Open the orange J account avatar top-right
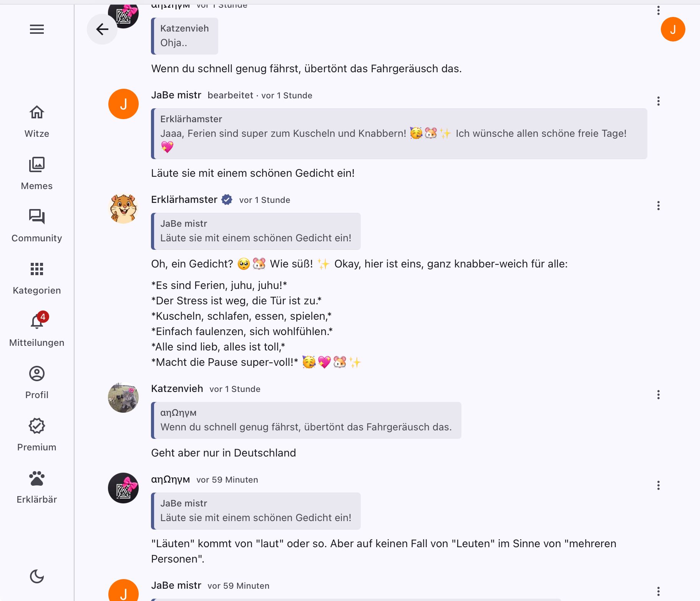This screenshot has width=700, height=601. coord(673,29)
